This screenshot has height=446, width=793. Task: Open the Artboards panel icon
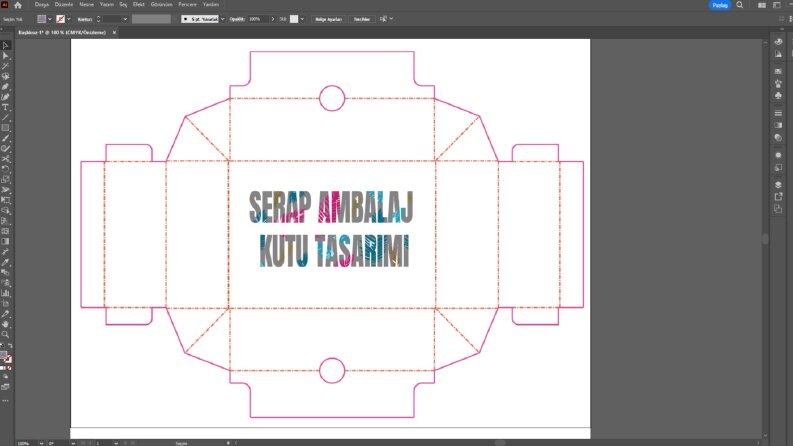pos(778,209)
